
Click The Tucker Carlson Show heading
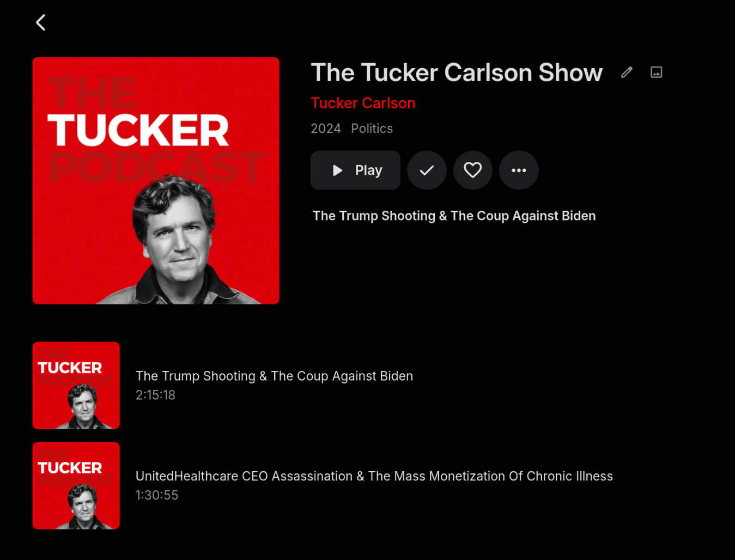[x=457, y=72]
